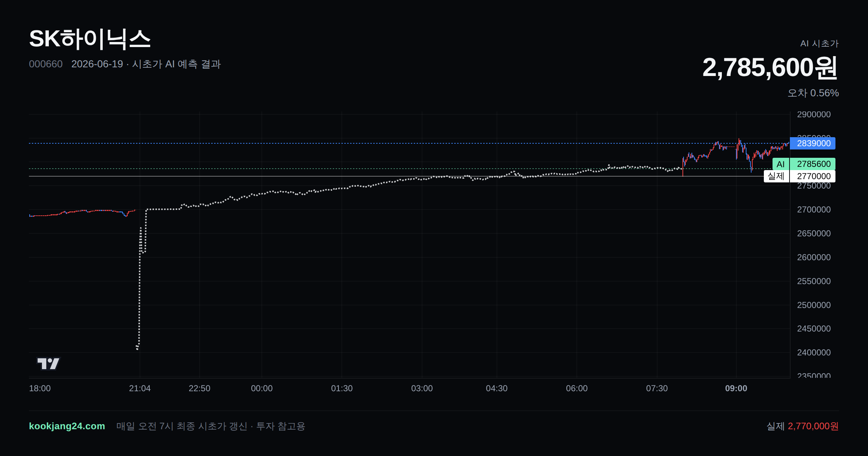Click the 2400000 price axis label
This screenshot has height=456, width=868.
tap(814, 352)
